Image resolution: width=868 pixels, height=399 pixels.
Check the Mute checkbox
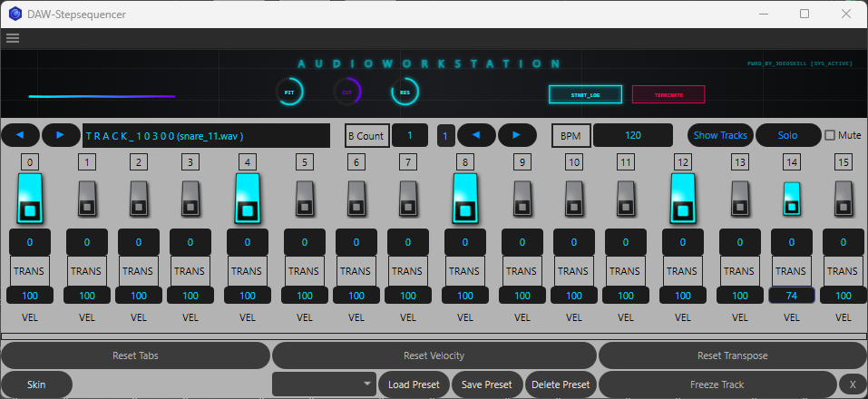pyautogui.click(x=830, y=135)
